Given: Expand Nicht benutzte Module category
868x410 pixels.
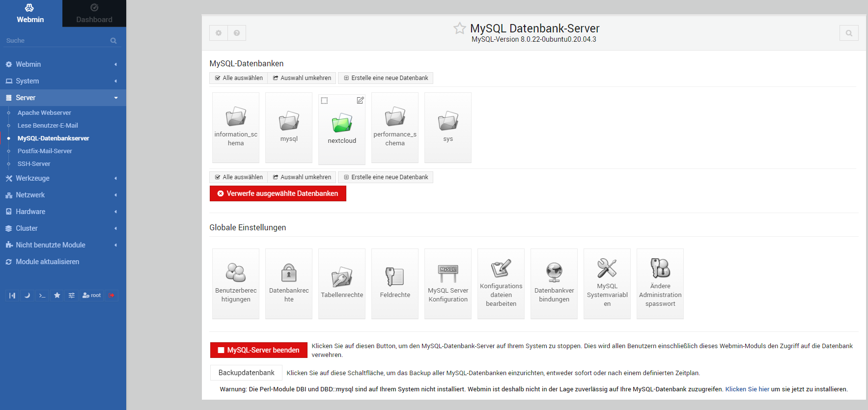Looking at the screenshot, I should [63, 245].
